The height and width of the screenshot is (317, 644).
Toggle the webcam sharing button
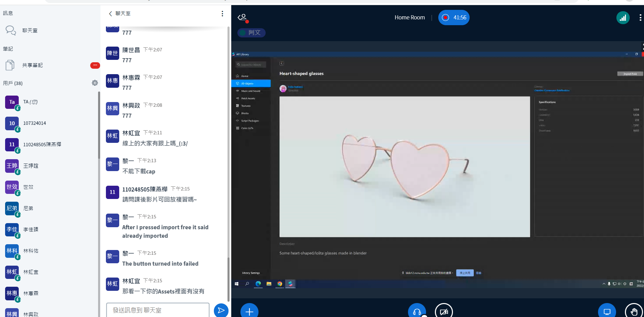(x=444, y=311)
